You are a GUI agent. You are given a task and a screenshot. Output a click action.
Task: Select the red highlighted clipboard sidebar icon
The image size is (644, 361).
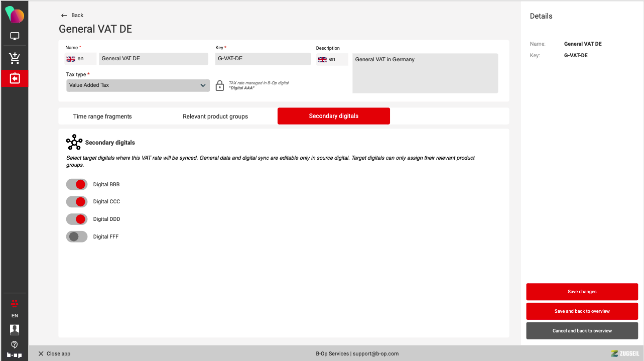coord(15,79)
